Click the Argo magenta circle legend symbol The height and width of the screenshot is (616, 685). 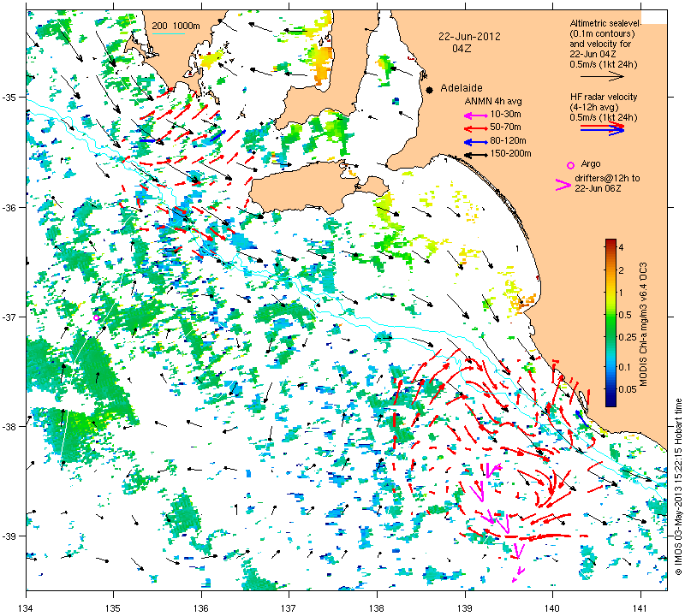coord(570,165)
